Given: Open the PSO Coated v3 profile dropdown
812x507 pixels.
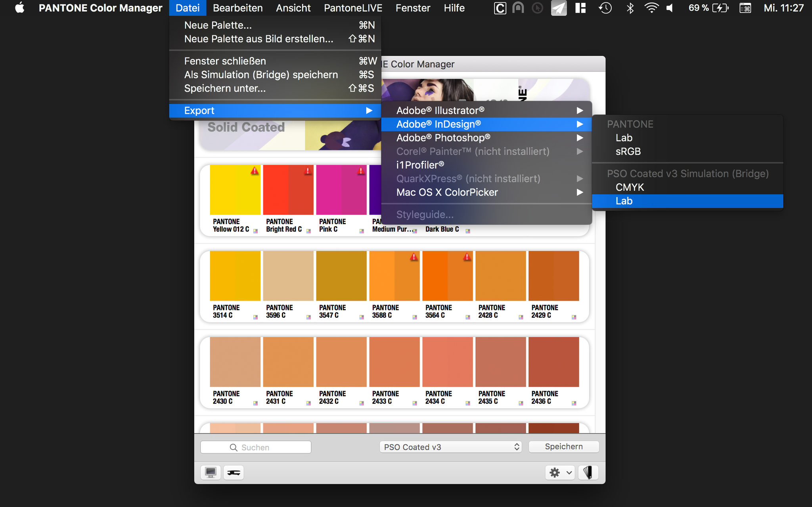Looking at the screenshot, I should pyautogui.click(x=450, y=447).
